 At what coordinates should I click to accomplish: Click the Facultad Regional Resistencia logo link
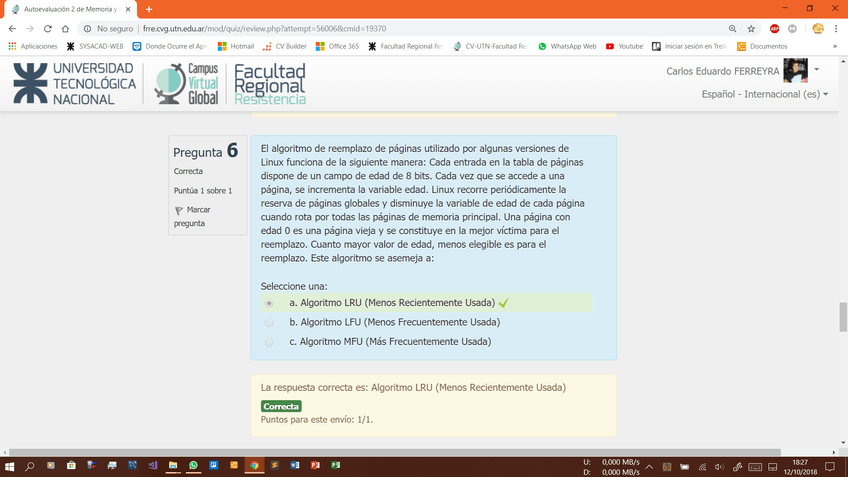tap(269, 84)
